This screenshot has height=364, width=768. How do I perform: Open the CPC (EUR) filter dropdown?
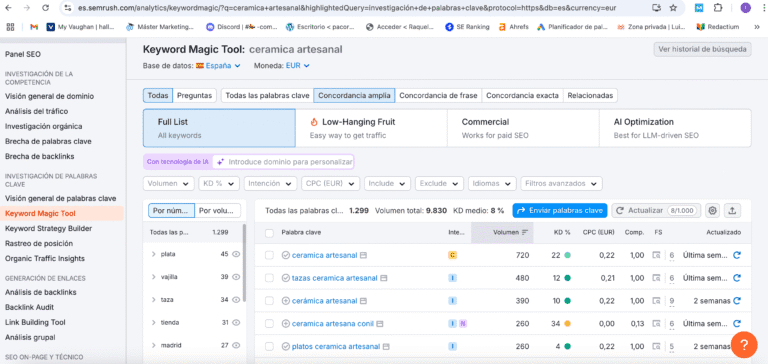(x=330, y=184)
